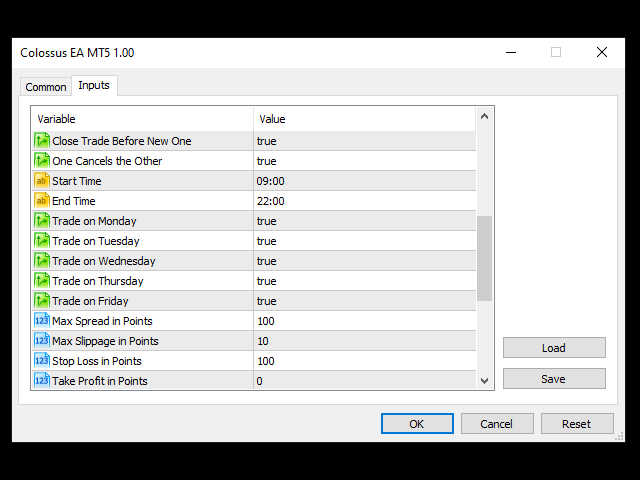Click the string 'ab' icon beside End Time
The width and height of the screenshot is (640, 480).
pyautogui.click(x=42, y=201)
